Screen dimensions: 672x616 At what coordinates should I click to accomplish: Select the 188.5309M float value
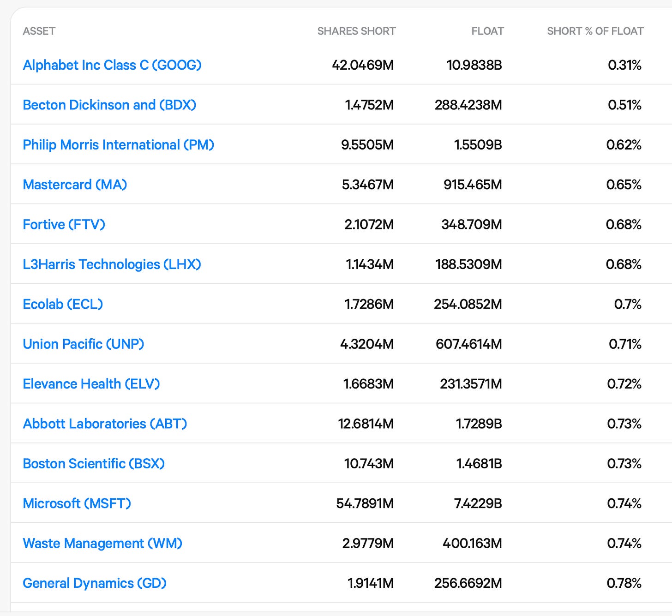468,264
